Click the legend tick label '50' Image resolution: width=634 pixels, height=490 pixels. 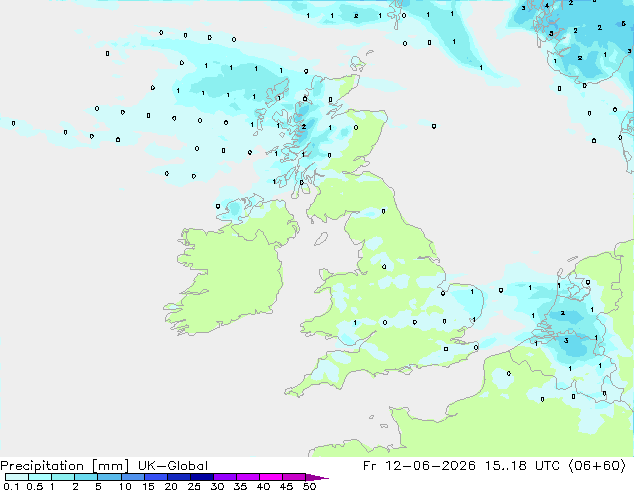click(x=309, y=486)
